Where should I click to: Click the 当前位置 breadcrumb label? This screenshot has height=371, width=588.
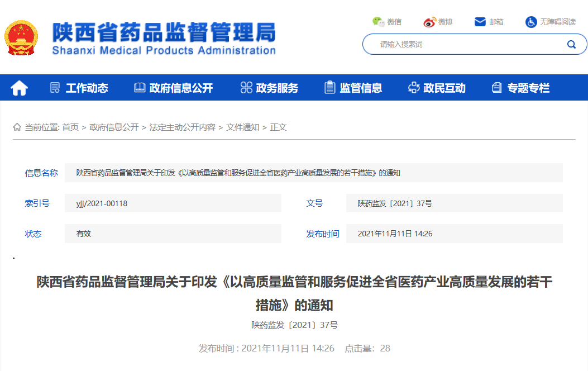(x=42, y=127)
